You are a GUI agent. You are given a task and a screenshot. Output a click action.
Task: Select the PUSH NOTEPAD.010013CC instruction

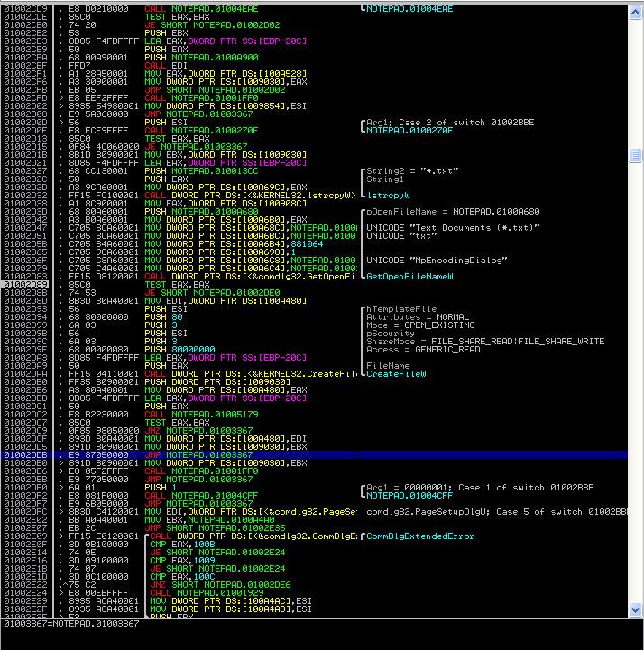click(201, 170)
